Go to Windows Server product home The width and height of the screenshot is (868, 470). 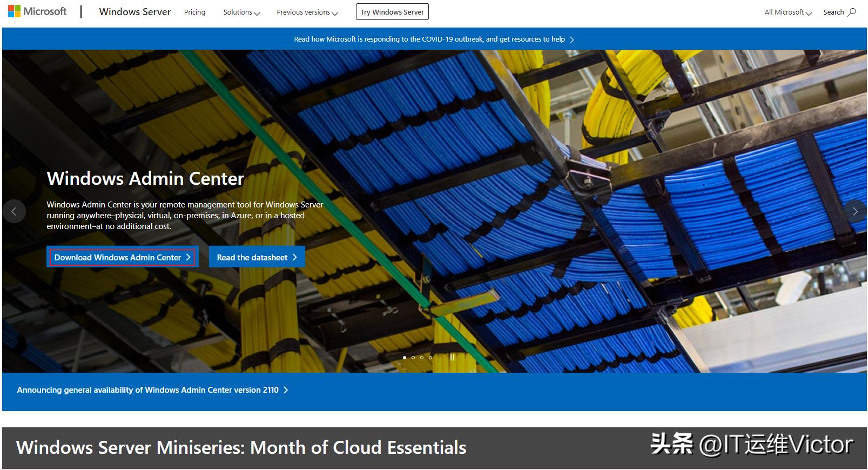[x=134, y=12]
